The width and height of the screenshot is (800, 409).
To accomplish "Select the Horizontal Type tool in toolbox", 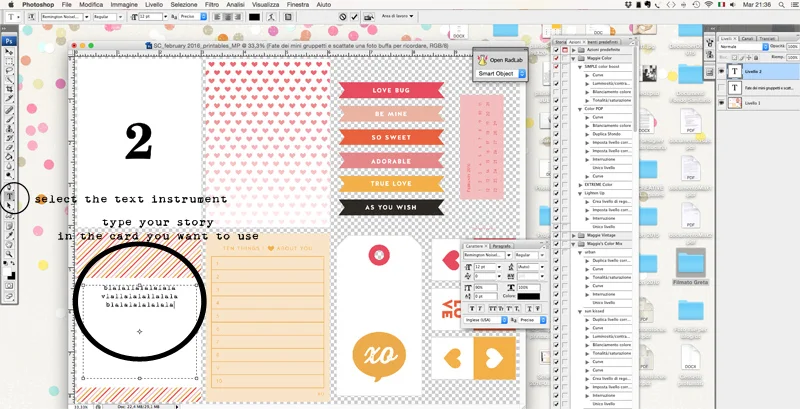I will pos(9,196).
